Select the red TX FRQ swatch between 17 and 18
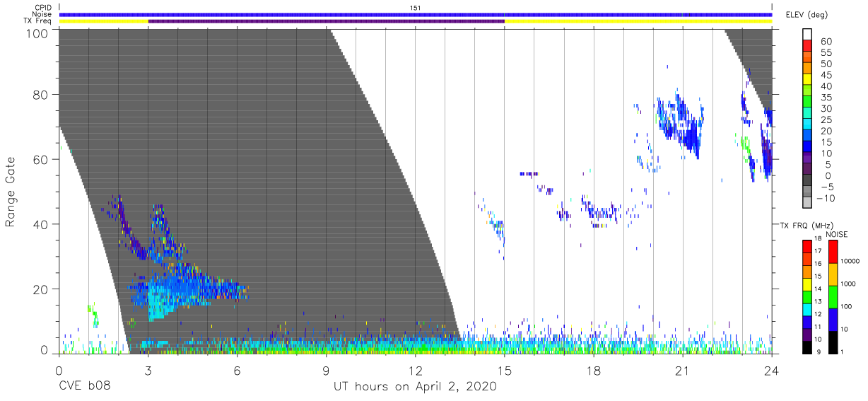This screenshot has width=868, height=401. point(807,246)
